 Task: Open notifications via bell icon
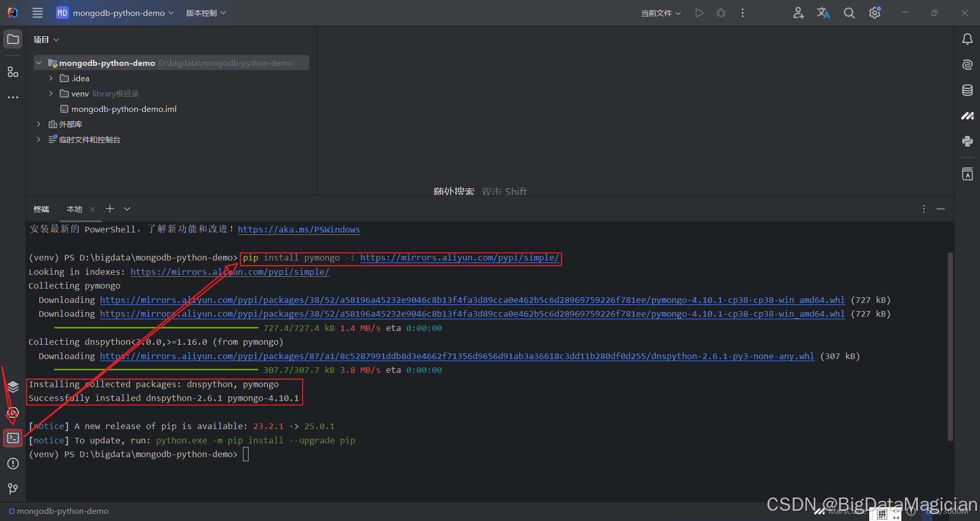(967, 38)
